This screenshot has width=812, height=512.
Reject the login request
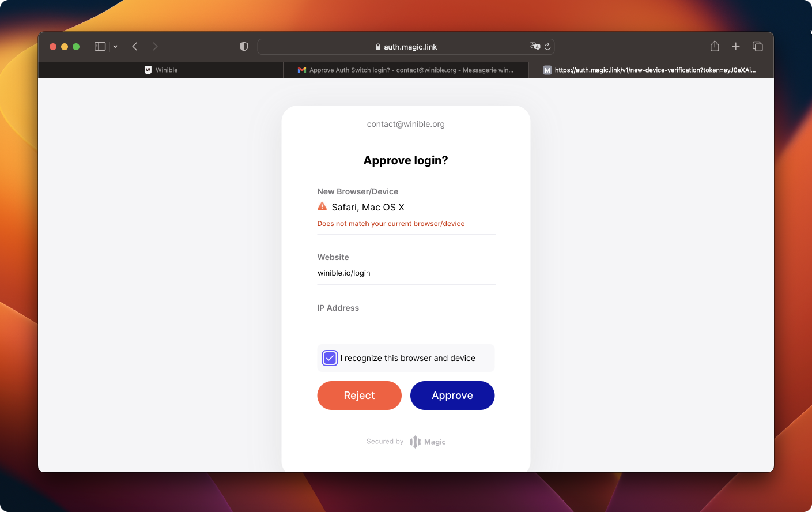pos(359,396)
